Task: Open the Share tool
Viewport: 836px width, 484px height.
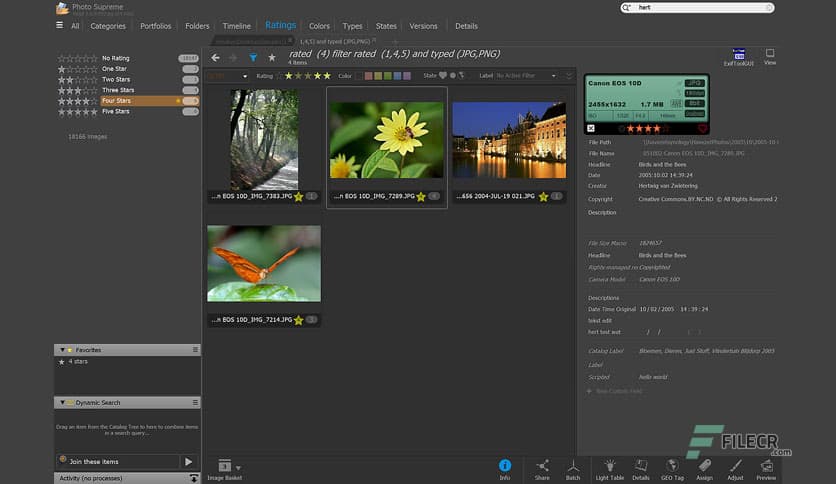Action: click(x=542, y=470)
